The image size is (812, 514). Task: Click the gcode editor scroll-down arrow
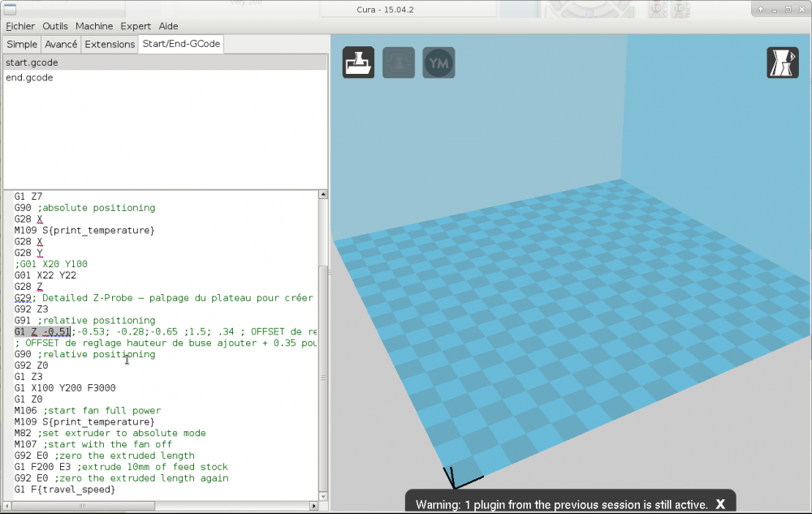[323, 496]
